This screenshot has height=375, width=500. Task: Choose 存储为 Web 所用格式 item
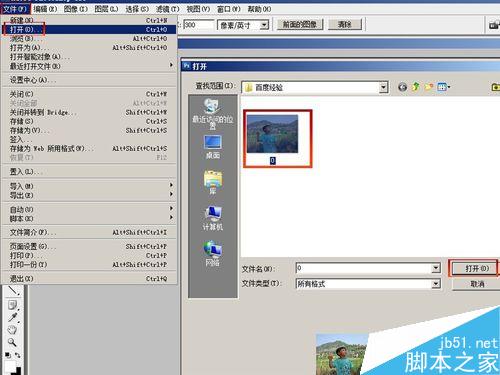tap(89, 148)
